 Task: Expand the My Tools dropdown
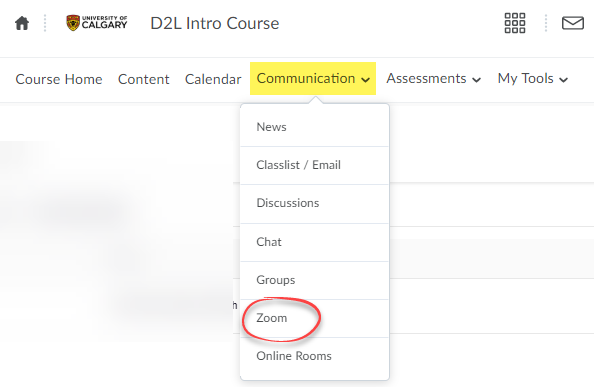pyautogui.click(x=533, y=78)
